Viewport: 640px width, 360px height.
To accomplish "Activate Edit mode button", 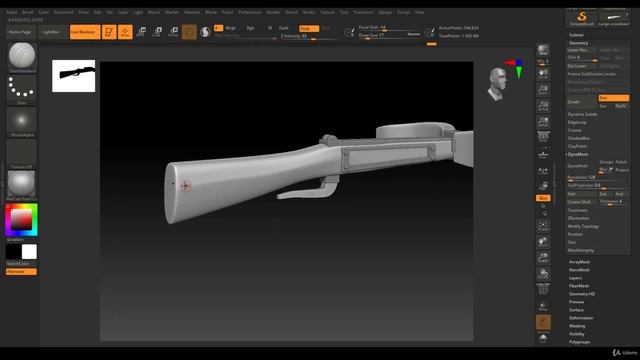I will [109, 32].
